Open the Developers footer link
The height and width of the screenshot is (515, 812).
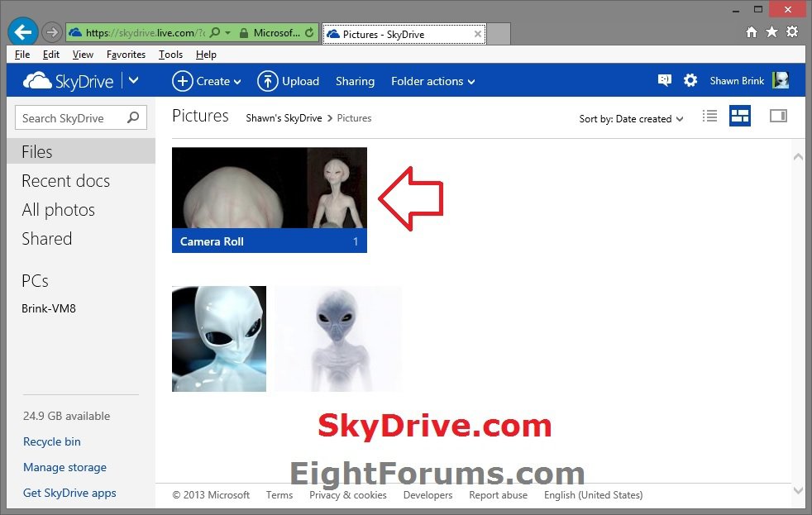tap(427, 495)
